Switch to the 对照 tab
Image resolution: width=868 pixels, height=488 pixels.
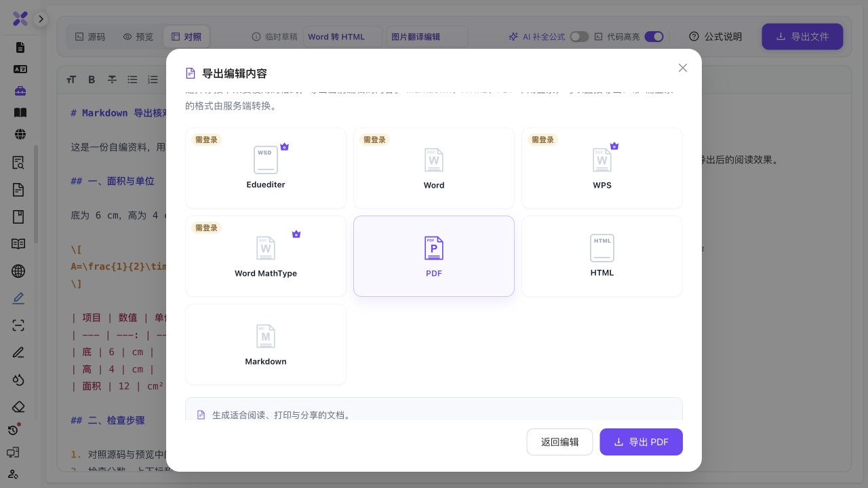pyautogui.click(x=186, y=37)
